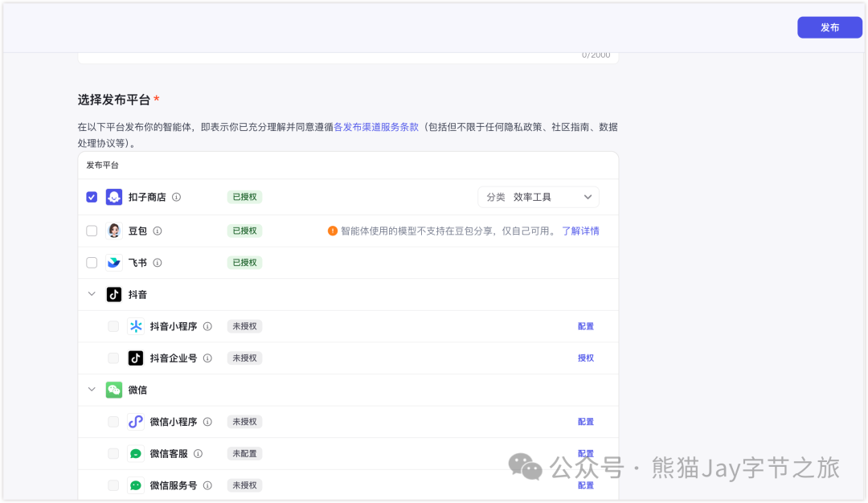This screenshot has width=868, height=503.
Task: Tick the 豆包 platform checkbox
Action: (x=92, y=231)
